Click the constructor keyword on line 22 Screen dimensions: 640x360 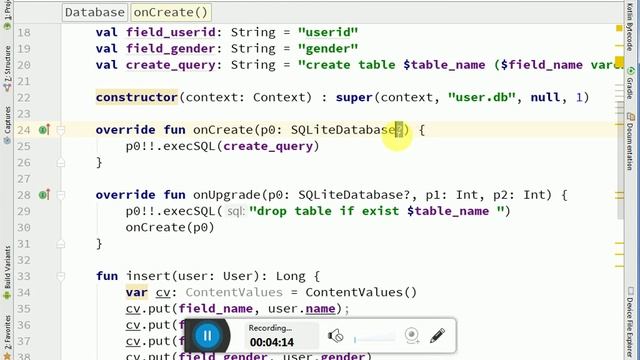137,97
